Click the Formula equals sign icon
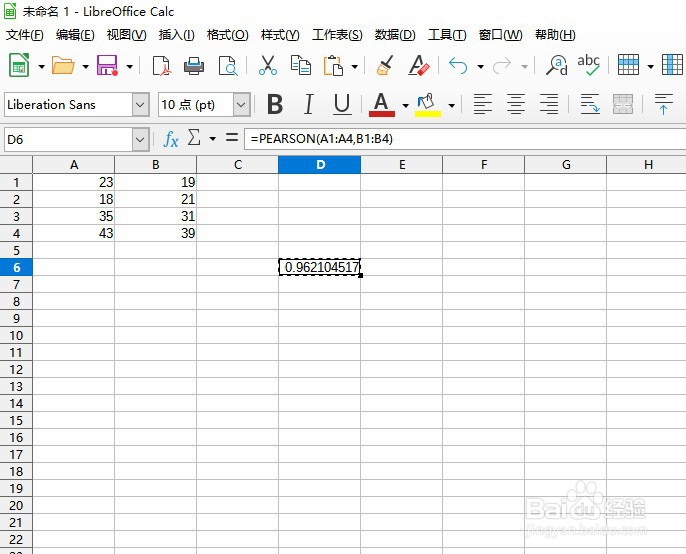Screen dimensions: 686x554 click(x=232, y=138)
